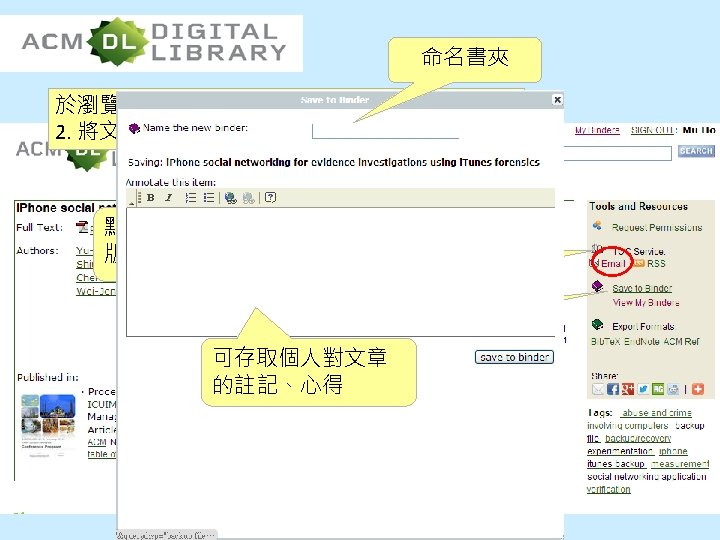
Task: Focus the new binder name field
Action: pos(385,130)
